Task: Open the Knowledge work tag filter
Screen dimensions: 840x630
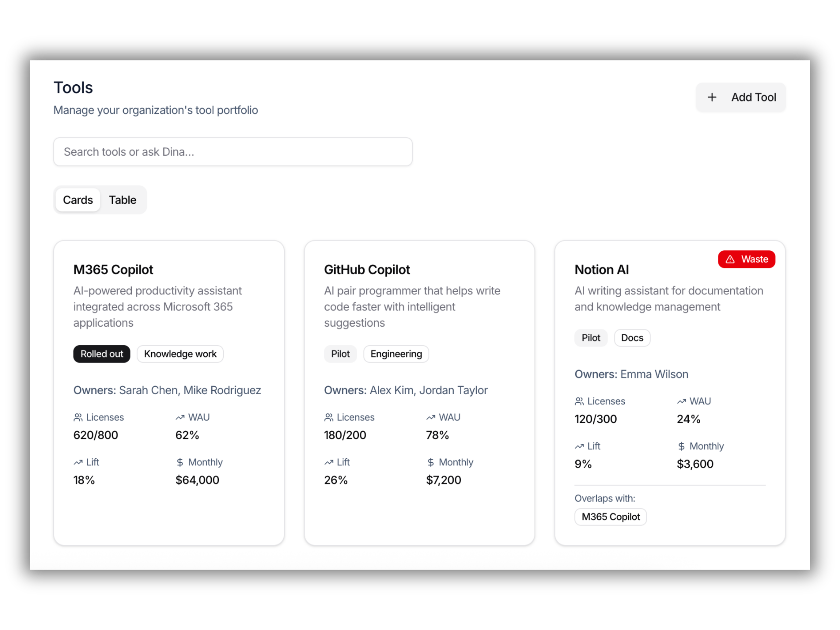Action: 180,353
